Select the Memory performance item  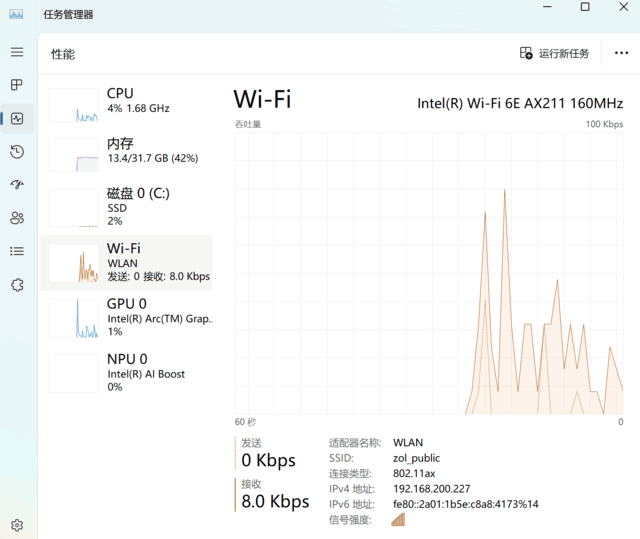click(x=127, y=154)
